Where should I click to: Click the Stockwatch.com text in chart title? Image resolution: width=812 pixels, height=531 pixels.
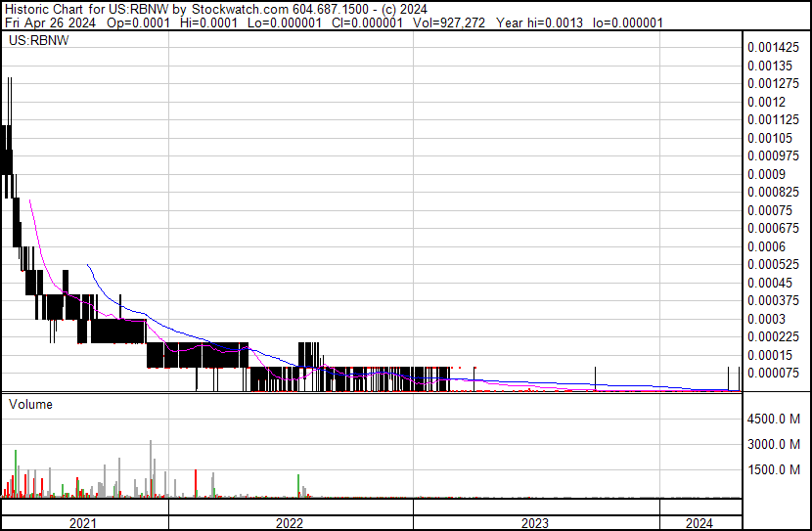[241, 10]
